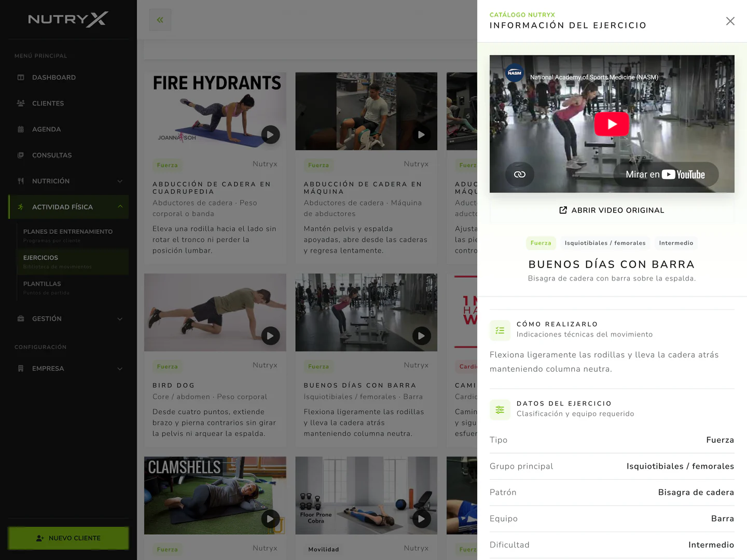
Task: Expand the Empresa menu chevron
Action: click(x=120, y=369)
